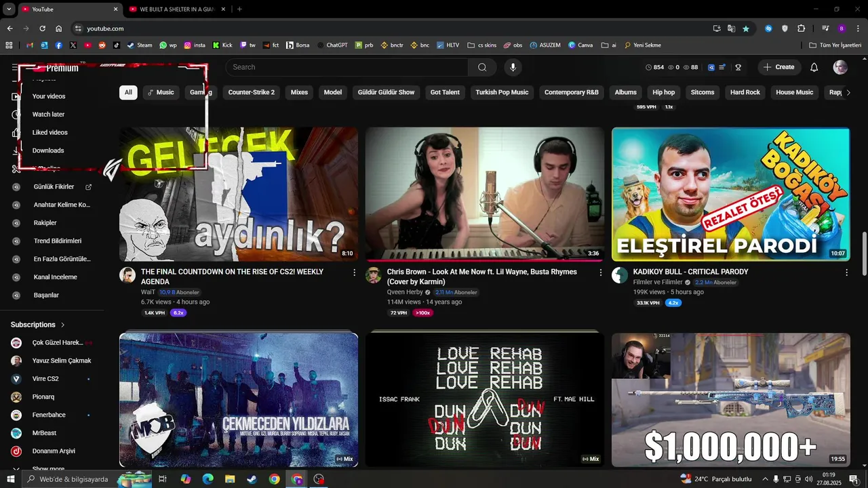868x488 pixels.
Task: Open the Başarılar sidebar item
Action: point(46,296)
